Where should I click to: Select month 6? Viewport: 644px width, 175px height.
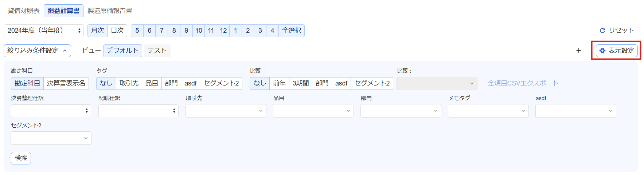(x=149, y=31)
